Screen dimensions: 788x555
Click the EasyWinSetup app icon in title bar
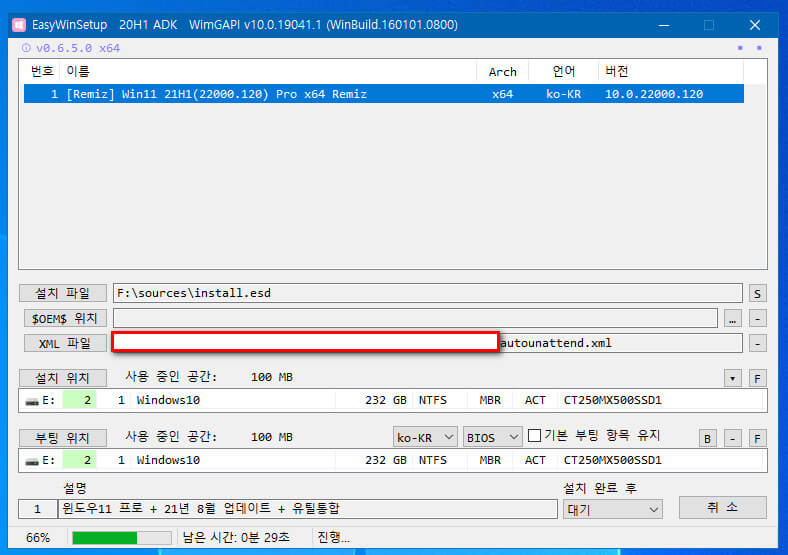coord(19,25)
